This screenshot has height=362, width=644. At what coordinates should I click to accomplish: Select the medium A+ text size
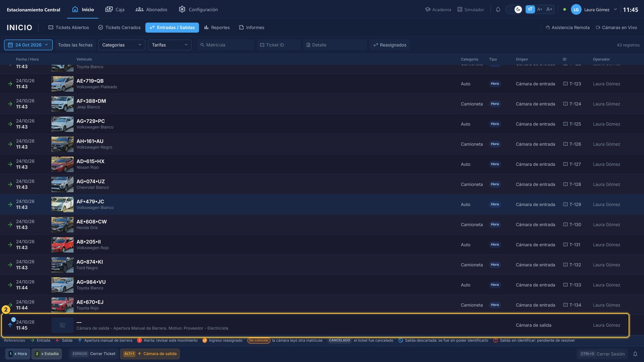[x=540, y=9]
